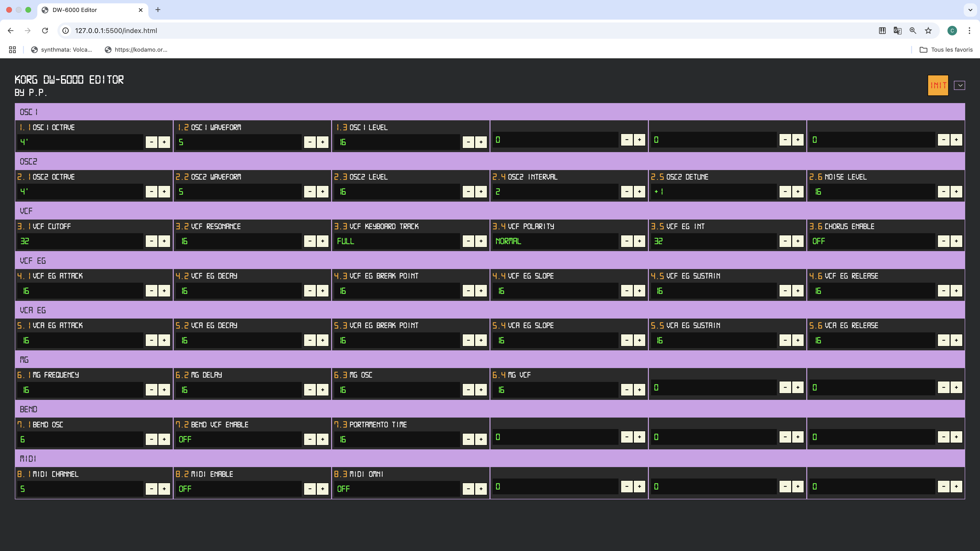This screenshot has height=551, width=980.
Task: Go back to previous page
Action: point(11,30)
